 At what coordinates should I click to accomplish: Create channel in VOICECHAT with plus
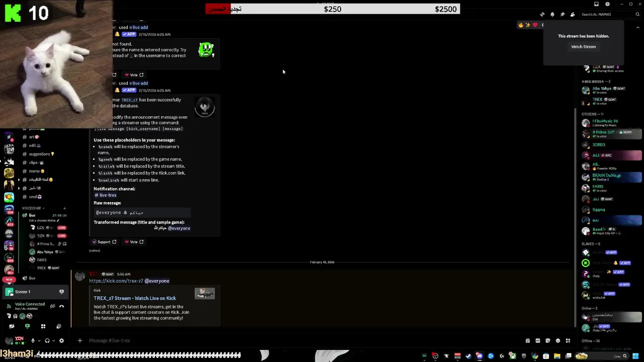click(x=64, y=208)
